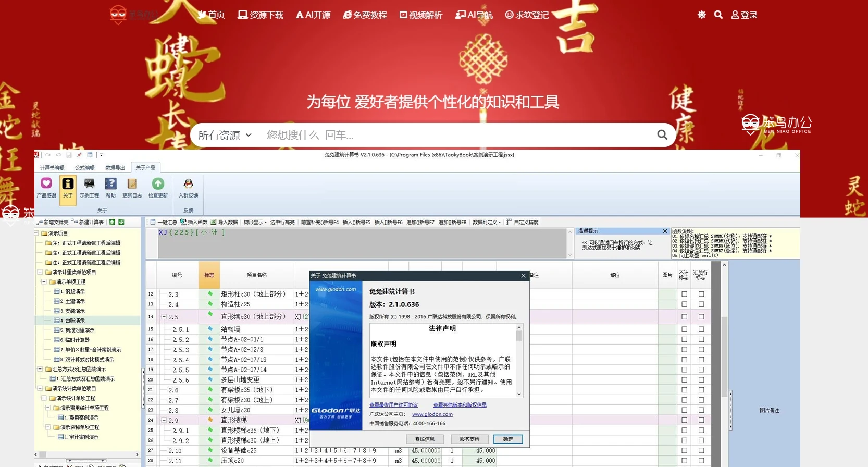Image resolution: width=868 pixels, height=467 pixels.
Task: Click the website search magnifier icon
Action: [718, 15]
